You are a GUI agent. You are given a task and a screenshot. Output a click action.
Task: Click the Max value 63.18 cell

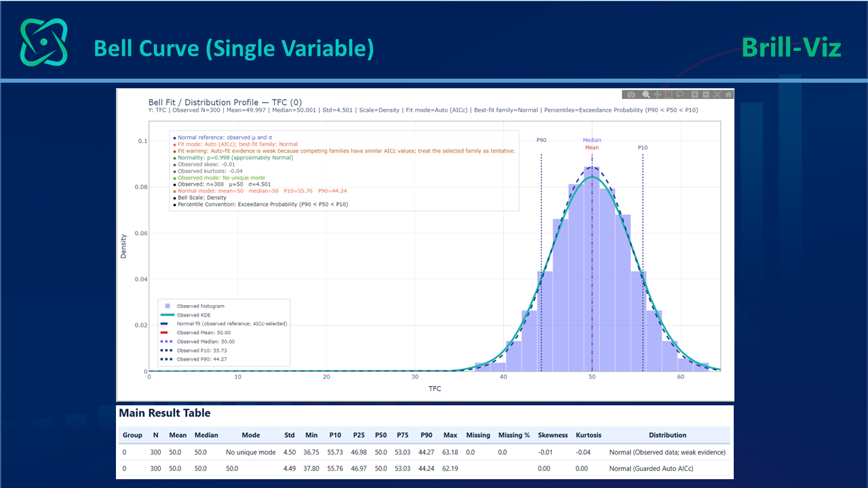(x=450, y=452)
